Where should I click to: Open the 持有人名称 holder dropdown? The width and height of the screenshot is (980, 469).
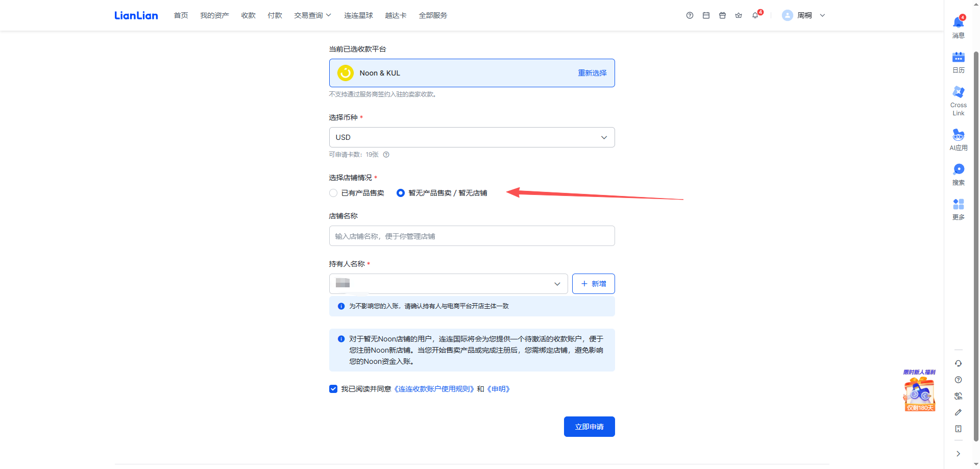point(449,284)
